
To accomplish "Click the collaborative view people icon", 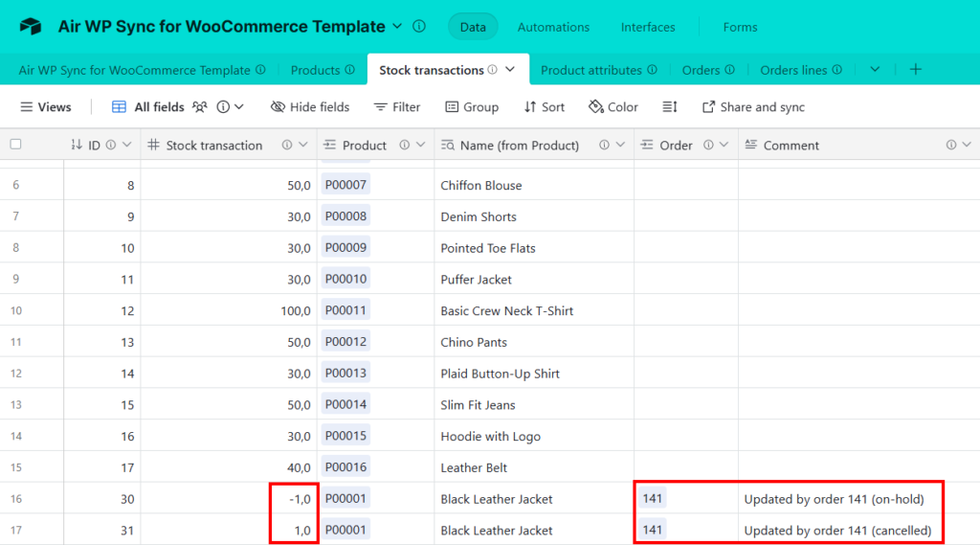I will pos(199,107).
